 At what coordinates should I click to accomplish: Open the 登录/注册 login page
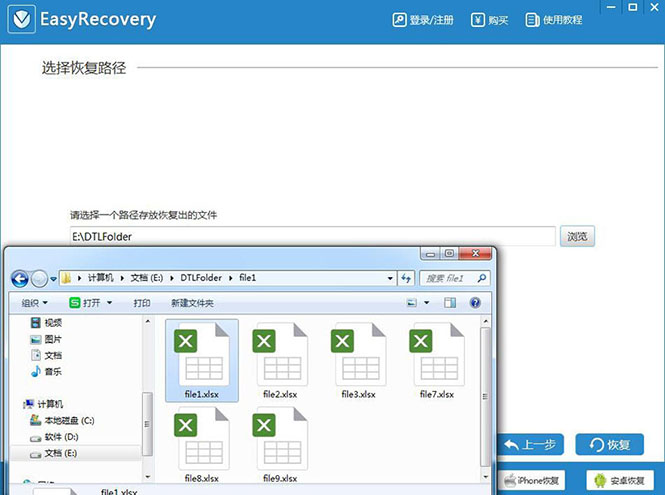click(423, 20)
